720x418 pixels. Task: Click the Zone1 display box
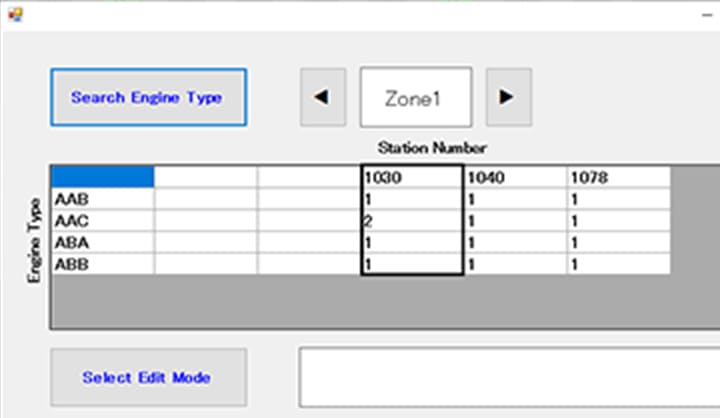415,97
